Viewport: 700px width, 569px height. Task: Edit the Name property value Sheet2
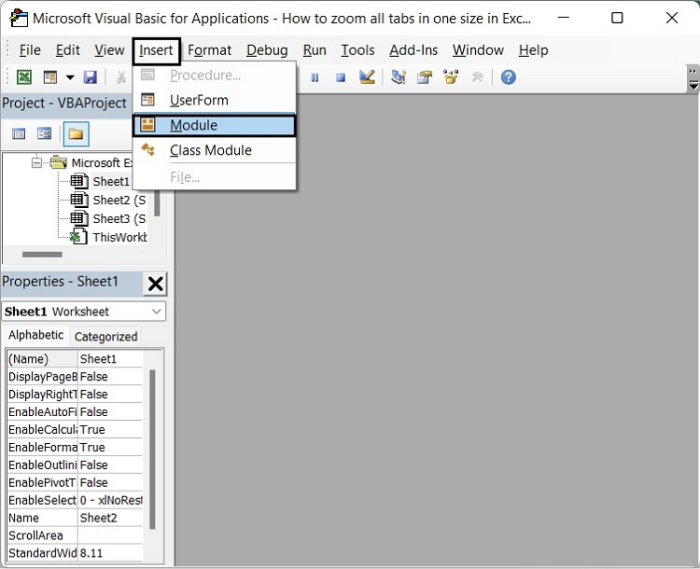(x=110, y=518)
